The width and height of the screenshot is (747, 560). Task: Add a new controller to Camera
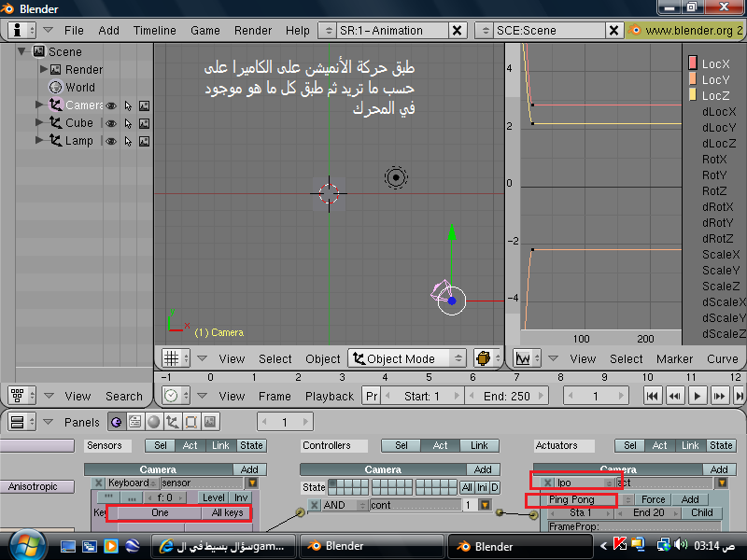483,469
